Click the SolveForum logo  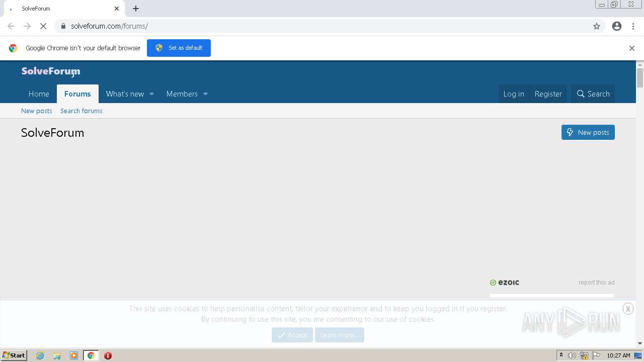(x=51, y=71)
